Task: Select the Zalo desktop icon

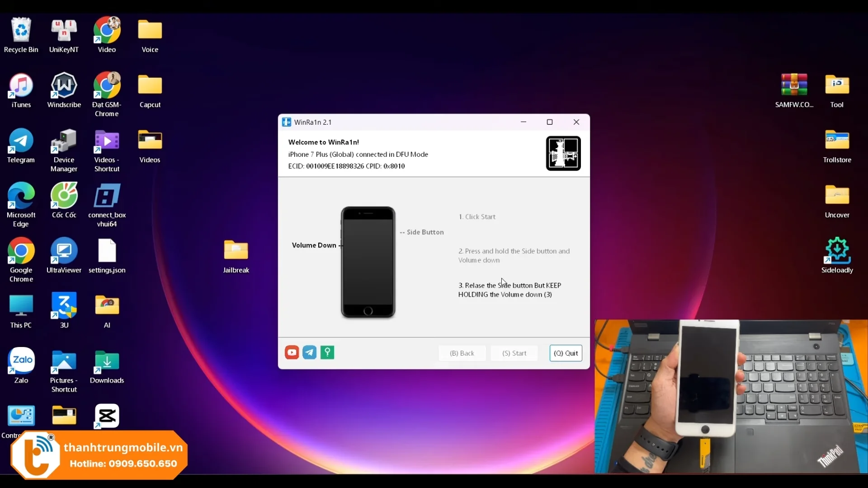Action: click(x=21, y=366)
